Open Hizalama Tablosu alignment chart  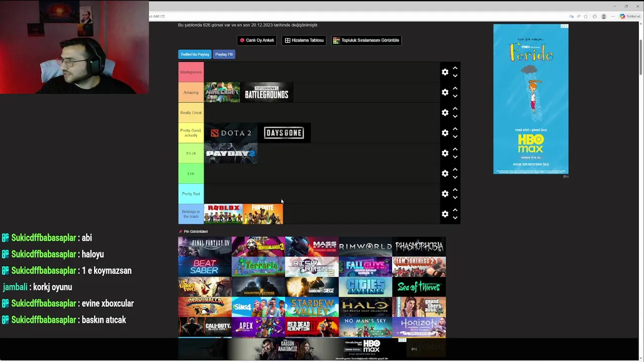click(x=304, y=40)
